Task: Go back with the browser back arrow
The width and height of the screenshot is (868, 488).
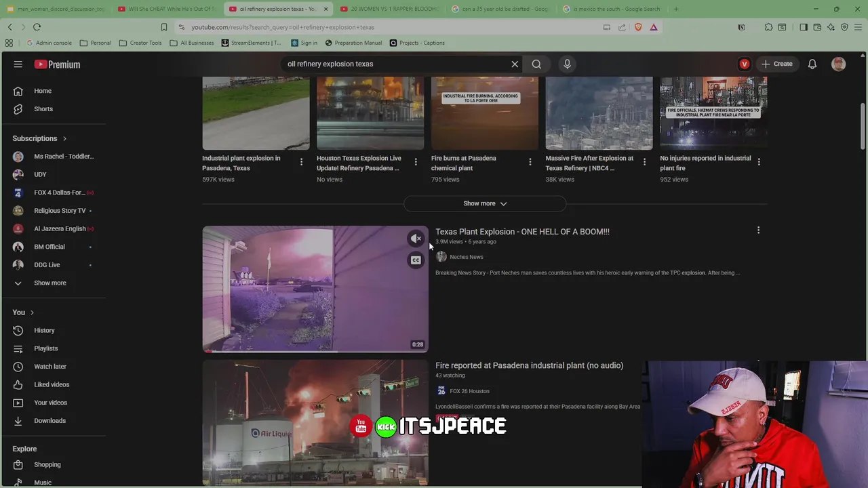Action: [9, 27]
